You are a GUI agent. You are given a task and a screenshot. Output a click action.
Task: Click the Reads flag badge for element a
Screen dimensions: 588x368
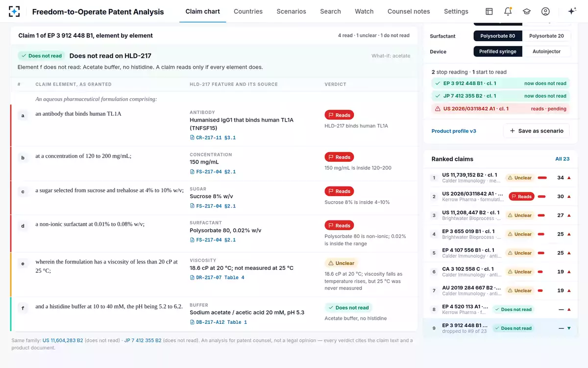coord(339,115)
